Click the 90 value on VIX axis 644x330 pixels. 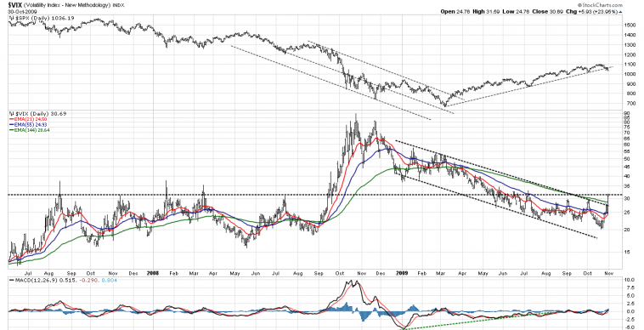coord(627,112)
